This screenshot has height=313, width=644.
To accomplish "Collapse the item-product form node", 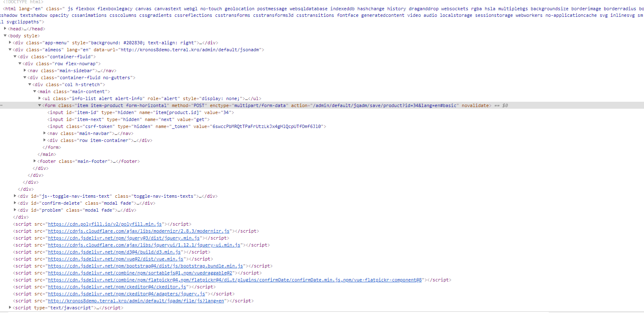I will pos(39,105).
